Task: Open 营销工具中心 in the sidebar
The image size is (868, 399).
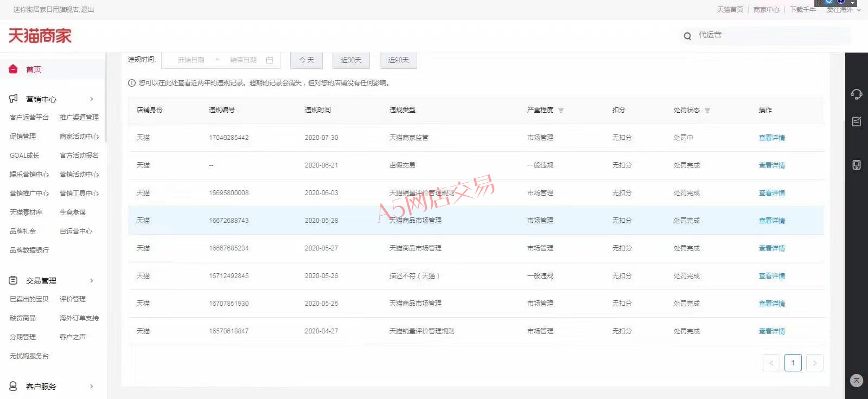Action: click(79, 193)
